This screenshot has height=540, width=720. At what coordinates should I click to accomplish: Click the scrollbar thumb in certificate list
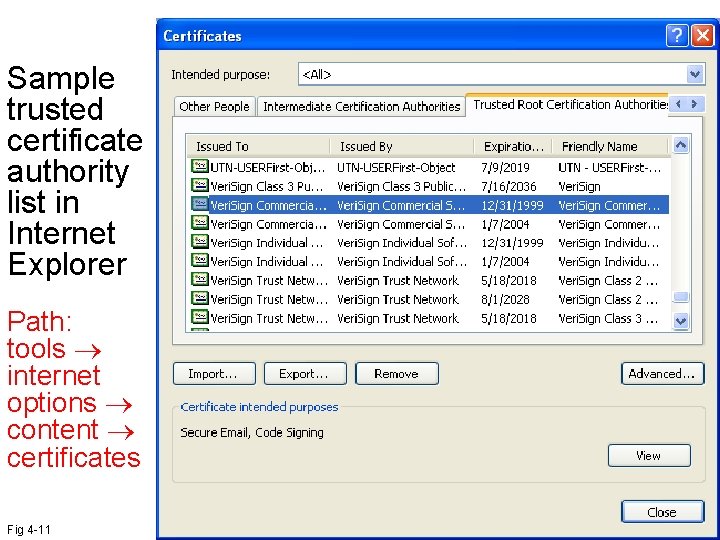point(681,297)
